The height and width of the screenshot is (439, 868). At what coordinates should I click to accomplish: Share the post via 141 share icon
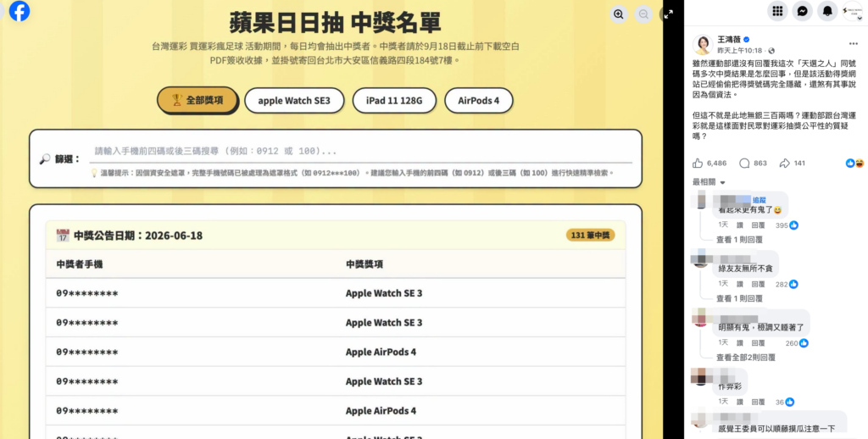784,164
